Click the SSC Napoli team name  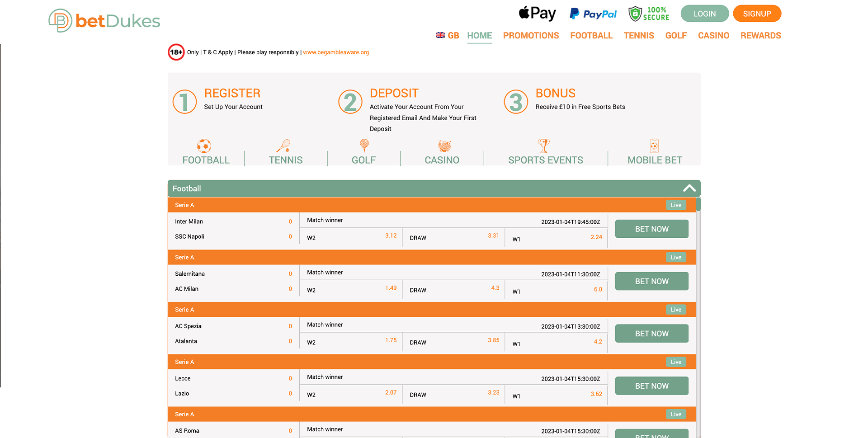coord(189,237)
